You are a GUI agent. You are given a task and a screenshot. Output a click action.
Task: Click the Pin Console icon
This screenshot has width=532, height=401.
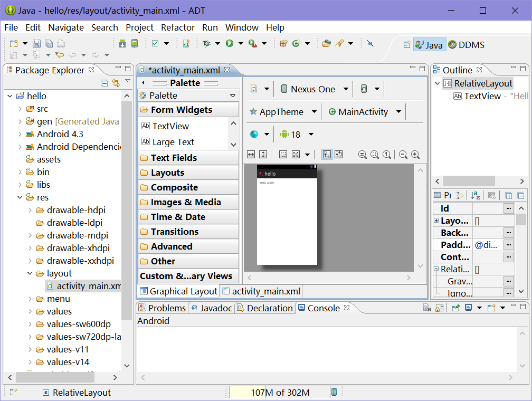point(455,308)
